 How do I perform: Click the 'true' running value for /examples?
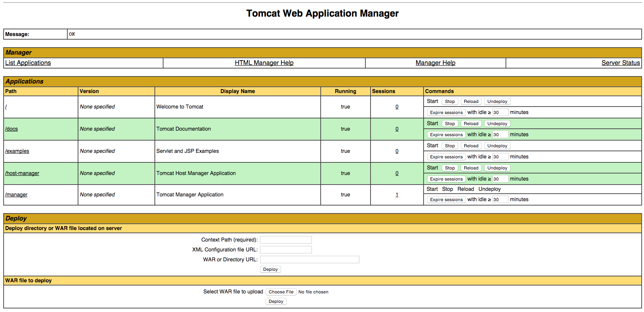(346, 151)
